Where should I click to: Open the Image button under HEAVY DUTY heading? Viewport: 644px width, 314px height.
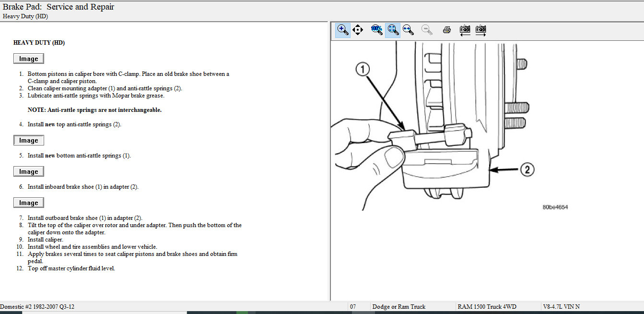[28, 59]
